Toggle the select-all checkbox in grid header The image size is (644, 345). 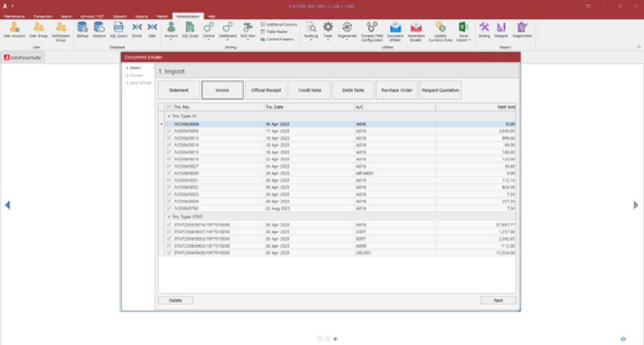[169, 107]
